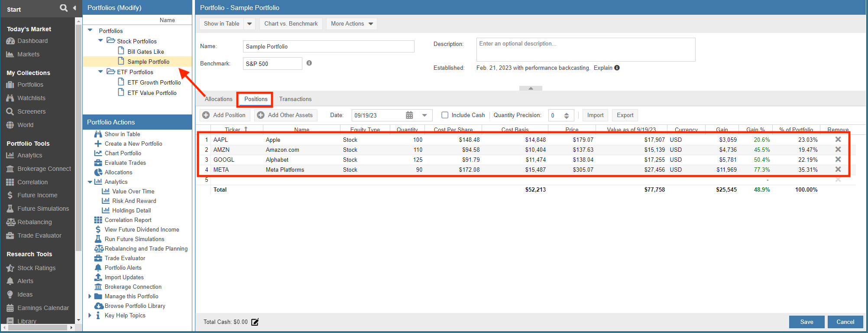The image size is (868, 333).
Task: Click Add Other Assets button
Action: (285, 115)
